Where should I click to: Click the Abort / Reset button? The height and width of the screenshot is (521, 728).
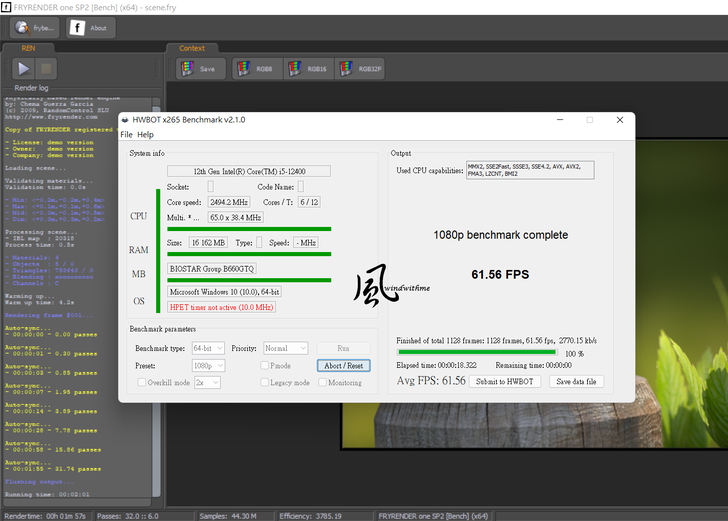click(343, 366)
